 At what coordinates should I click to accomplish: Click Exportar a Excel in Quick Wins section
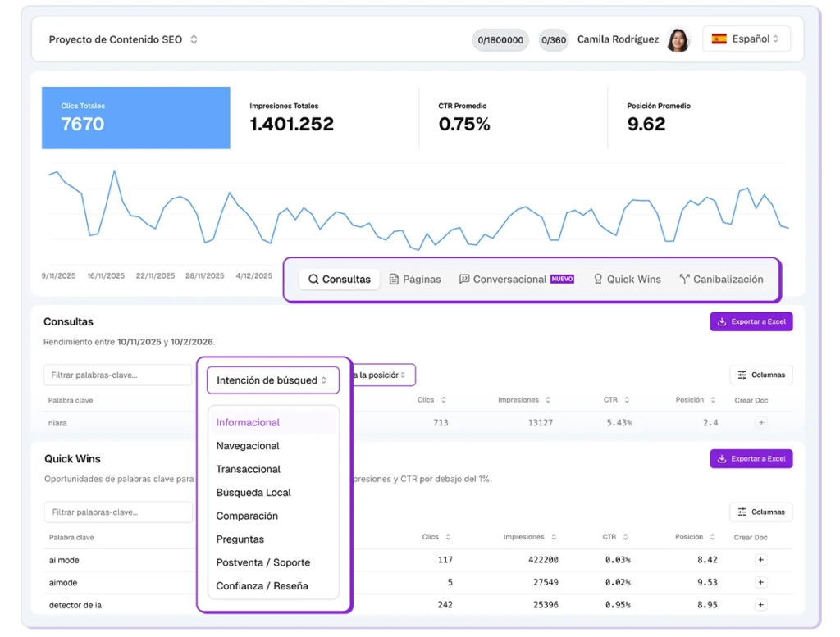point(751,458)
